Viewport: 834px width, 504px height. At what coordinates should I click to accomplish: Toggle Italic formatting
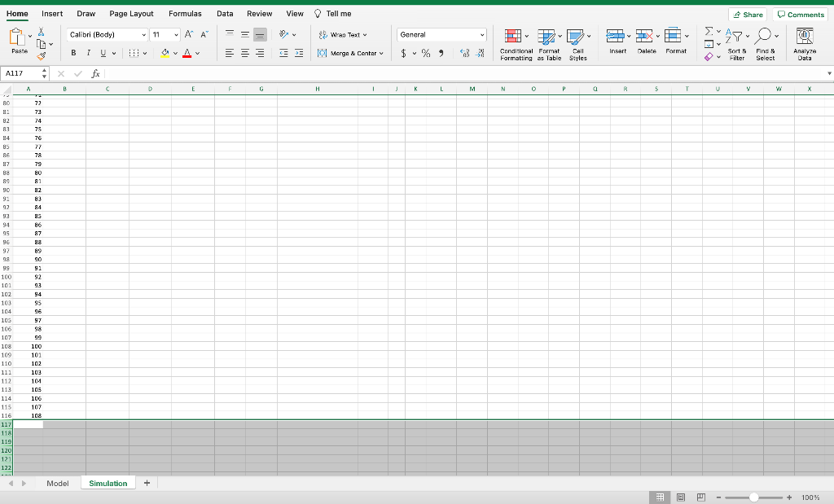pos(88,51)
